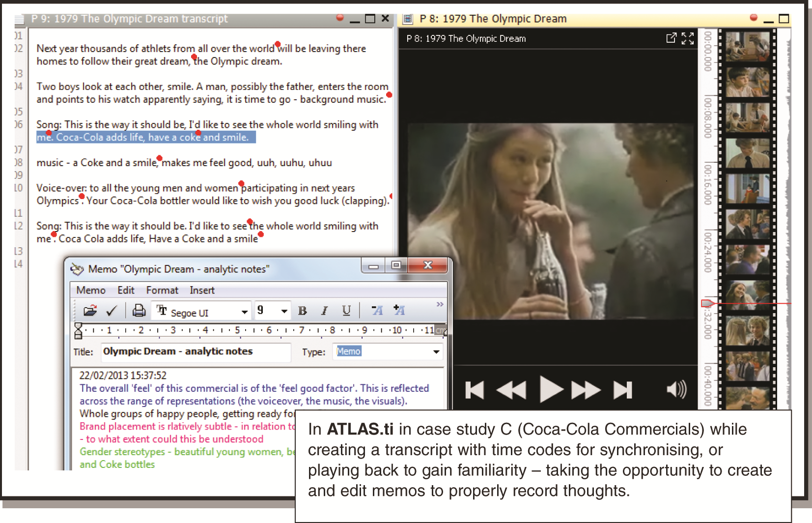Click the rewind playback button
812x523 pixels.
click(x=511, y=390)
